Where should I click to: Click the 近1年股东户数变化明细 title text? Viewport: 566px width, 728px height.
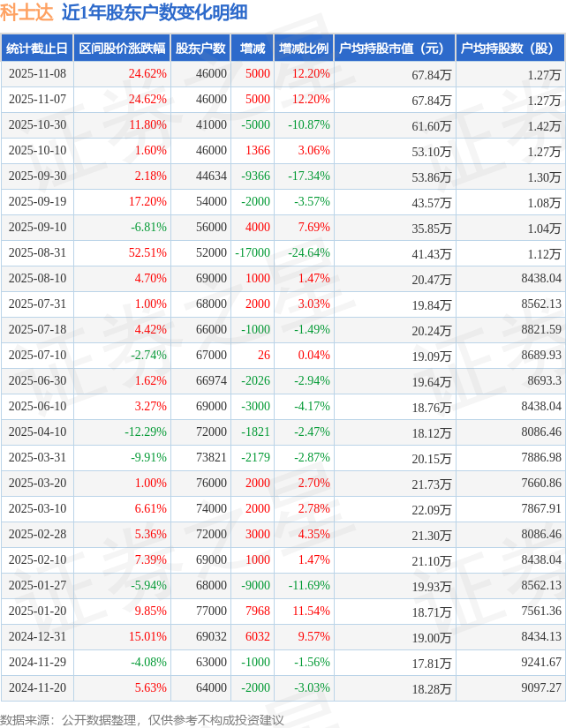[x=154, y=11]
